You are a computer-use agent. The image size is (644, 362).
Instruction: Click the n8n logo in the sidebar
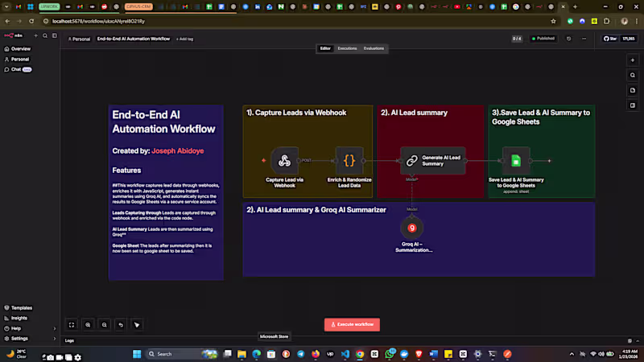(13, 35)
